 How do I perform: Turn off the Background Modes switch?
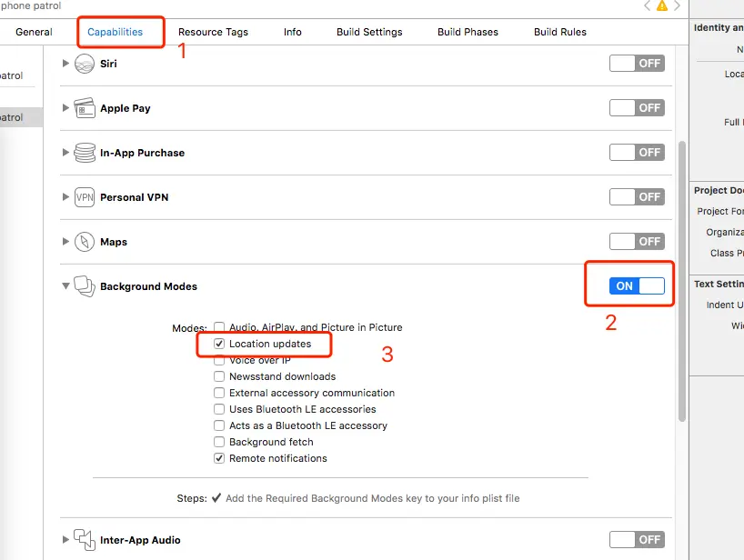[637, 285]
